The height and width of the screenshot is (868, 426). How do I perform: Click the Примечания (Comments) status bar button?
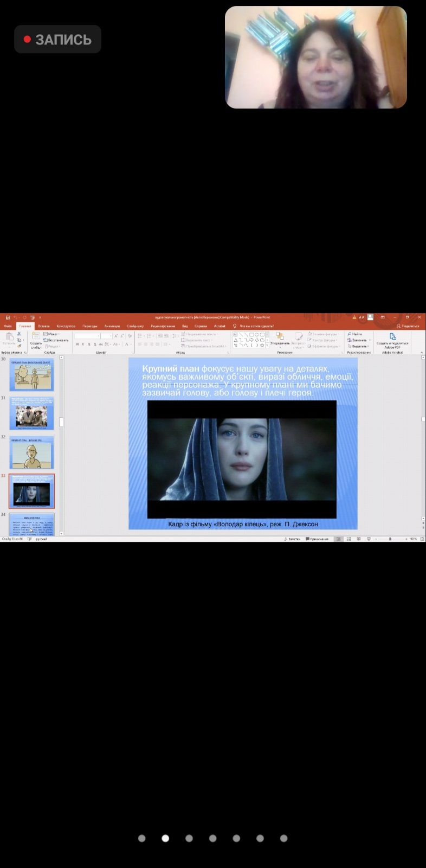(318, 539)
